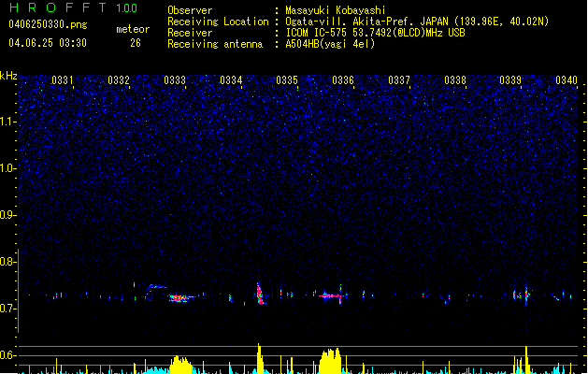
Task: Click the echo cluster near 0339
Action: click(522, 295)
